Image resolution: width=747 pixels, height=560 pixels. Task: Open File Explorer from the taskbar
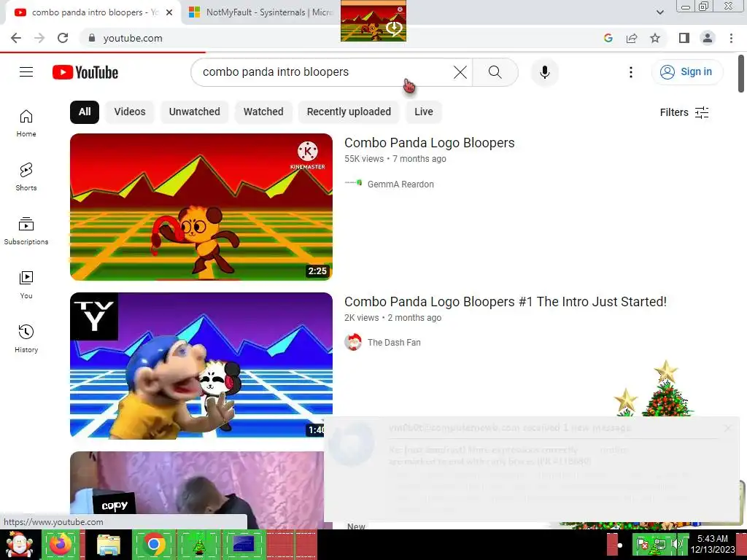(109, 544)
